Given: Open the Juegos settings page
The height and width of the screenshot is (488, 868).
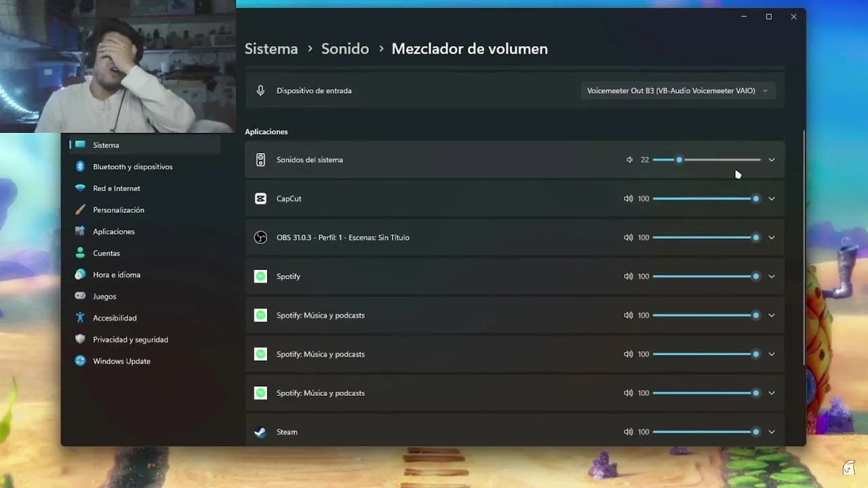Looking at the screenshot, I should pos(144,296).
